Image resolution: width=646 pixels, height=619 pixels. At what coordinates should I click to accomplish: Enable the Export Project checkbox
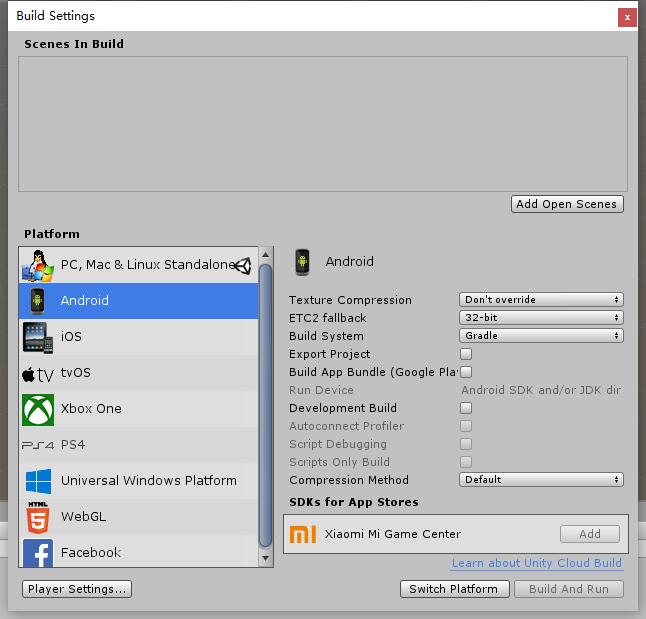click(466, 354)
